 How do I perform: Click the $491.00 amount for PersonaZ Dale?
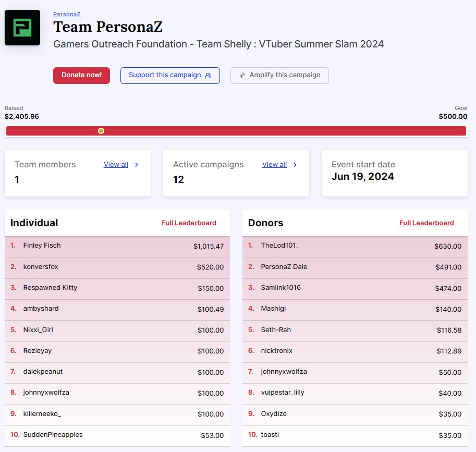(448, 267)
